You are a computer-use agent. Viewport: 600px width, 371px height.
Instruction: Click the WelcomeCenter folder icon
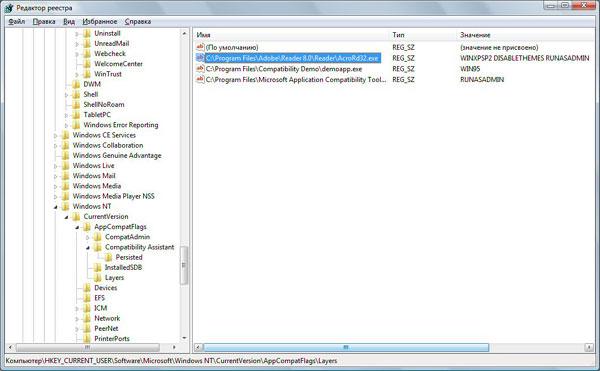87,64
